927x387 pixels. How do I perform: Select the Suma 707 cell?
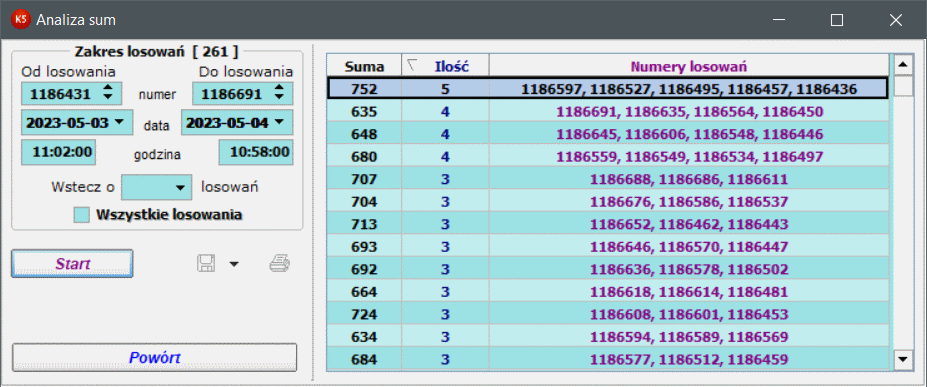tap(364, 179)
